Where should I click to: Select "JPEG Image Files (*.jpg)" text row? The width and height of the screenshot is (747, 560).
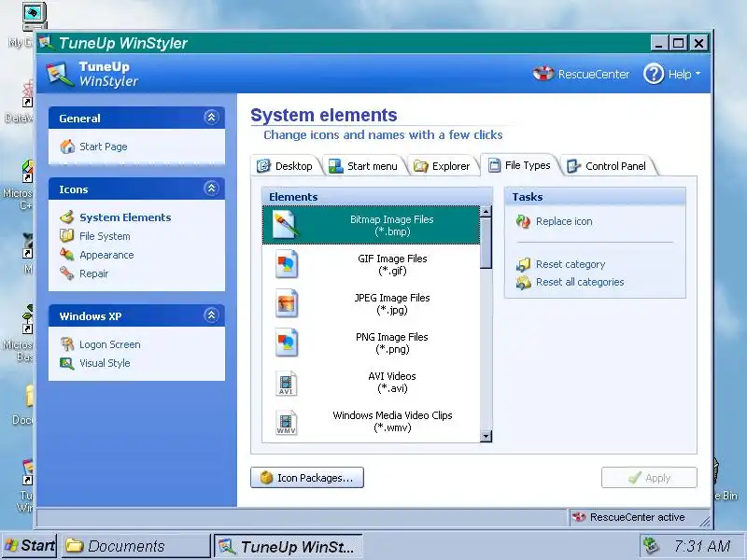[371, 303]
